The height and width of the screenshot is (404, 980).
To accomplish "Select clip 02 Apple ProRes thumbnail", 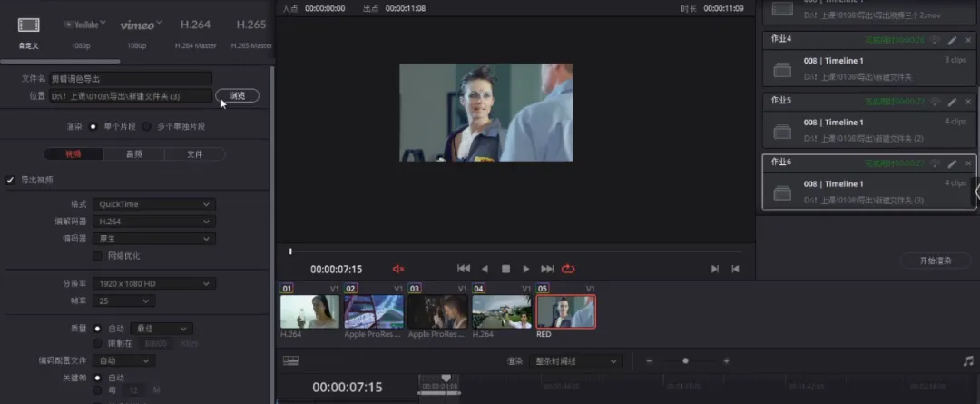I will click(374, 311).
